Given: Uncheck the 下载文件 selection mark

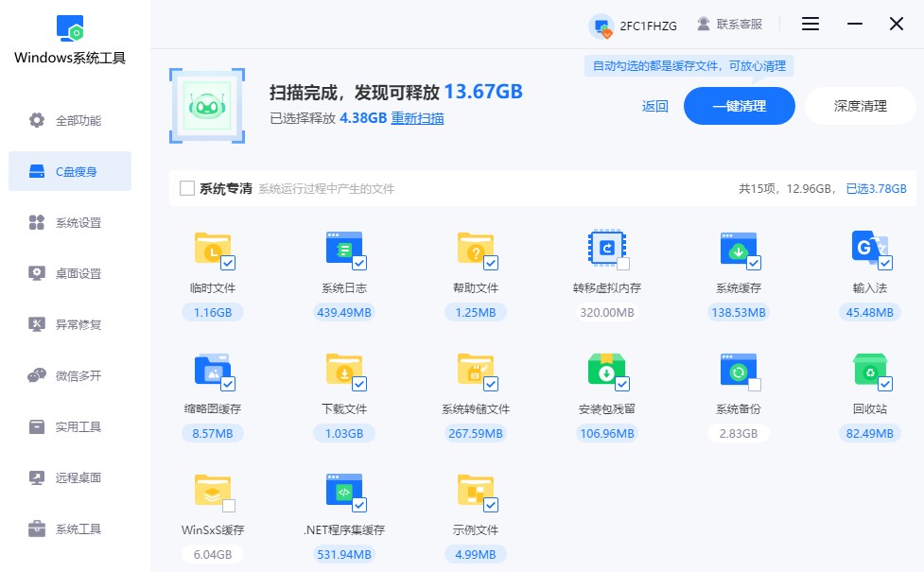Looking at the screenshot, I should tap(360, 382).
